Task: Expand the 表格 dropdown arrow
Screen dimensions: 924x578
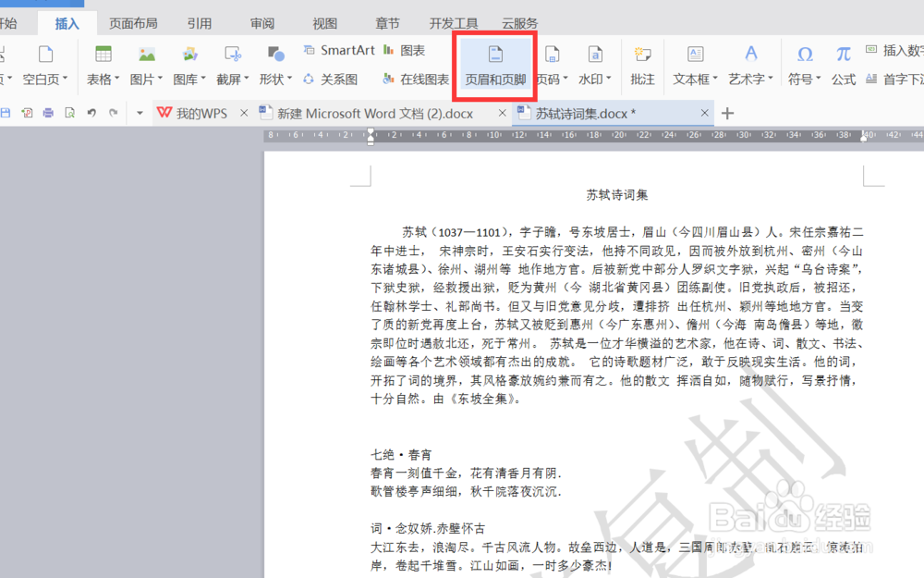Action: click(x=117, y=79)
